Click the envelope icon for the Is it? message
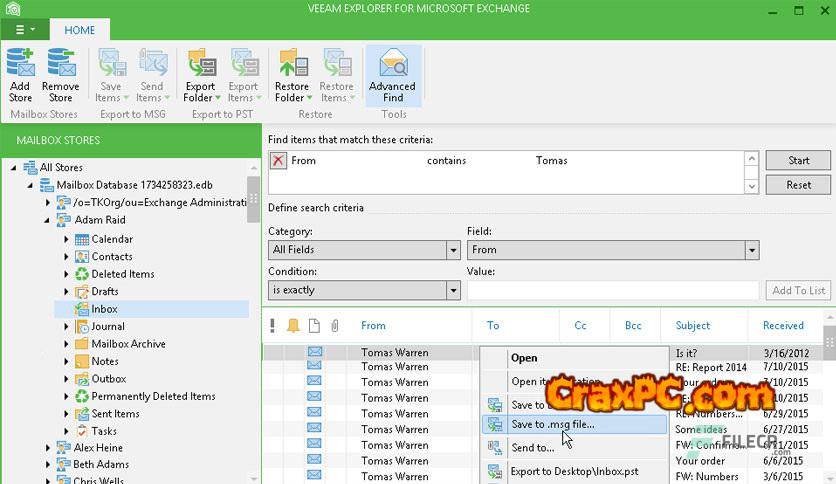Viewport: 836px width, 484px height. [315, 352]
